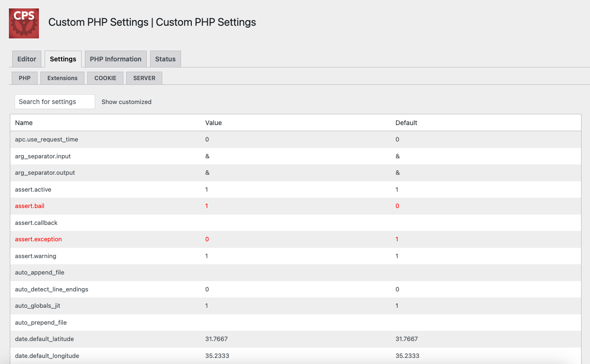The image size is (590, 364).
Task: Open the PHP Information tab
Action: pos(115,59)
